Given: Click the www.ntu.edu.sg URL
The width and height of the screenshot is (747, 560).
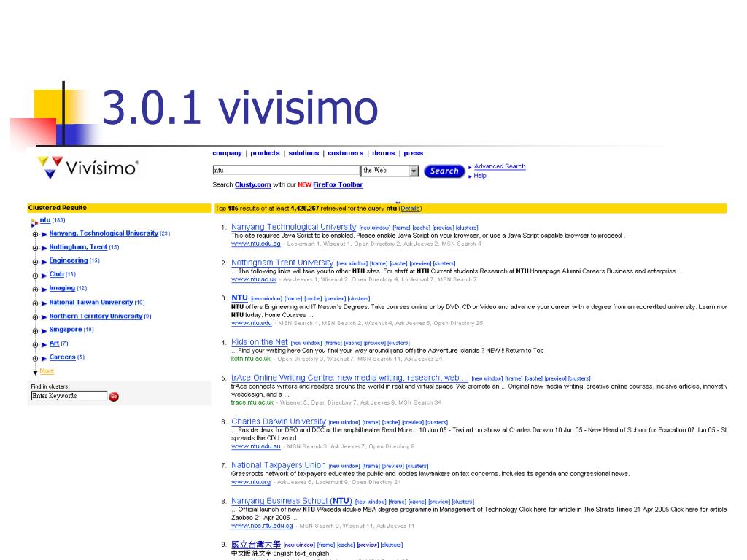Looking at the screenshot, I should coord(256,244).
